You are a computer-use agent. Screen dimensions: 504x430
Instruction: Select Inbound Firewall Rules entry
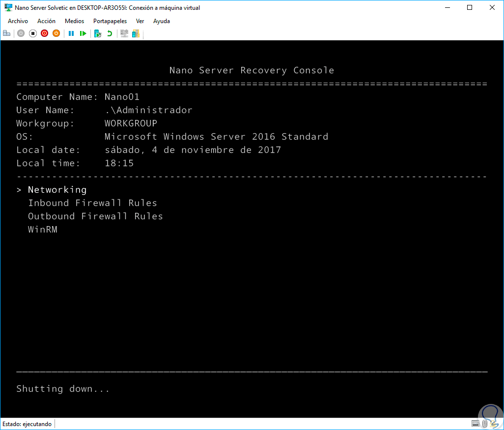point(92,202)
